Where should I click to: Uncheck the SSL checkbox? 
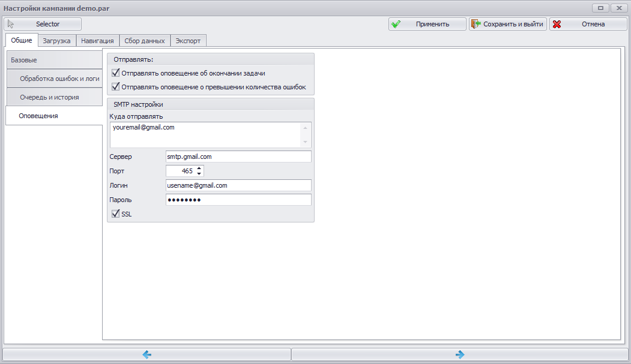point(115,213)
